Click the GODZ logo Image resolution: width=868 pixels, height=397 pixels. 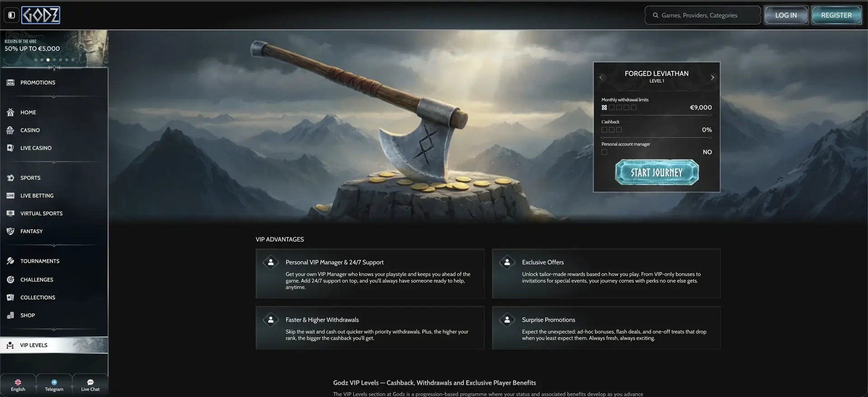click(41, 15)
